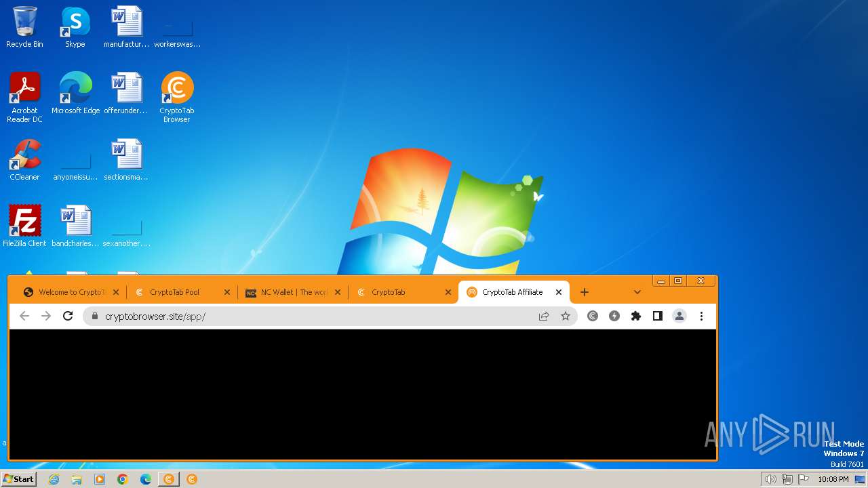868x488 pixels.
Task: Select the Microsoft Edge desktop shortcut
Action: (x=75, y=94)
